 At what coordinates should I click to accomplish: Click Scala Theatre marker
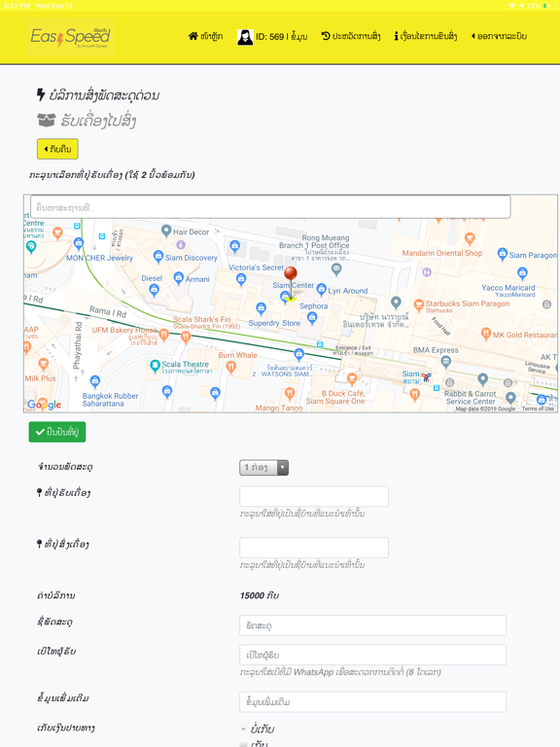(155, 366)
